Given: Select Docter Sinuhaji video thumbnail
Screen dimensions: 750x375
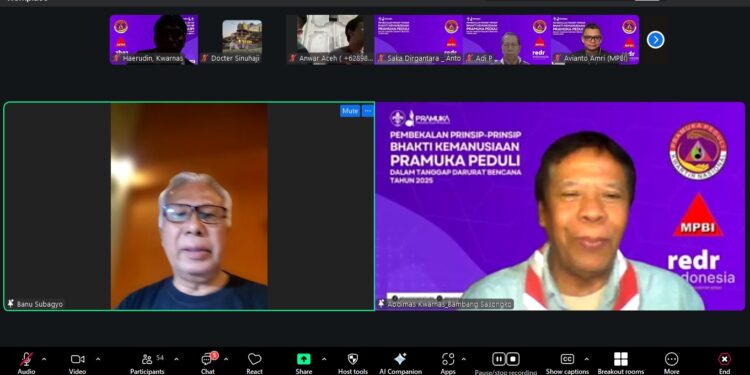Looking at the screenshot, I should (x=242, y=39).
